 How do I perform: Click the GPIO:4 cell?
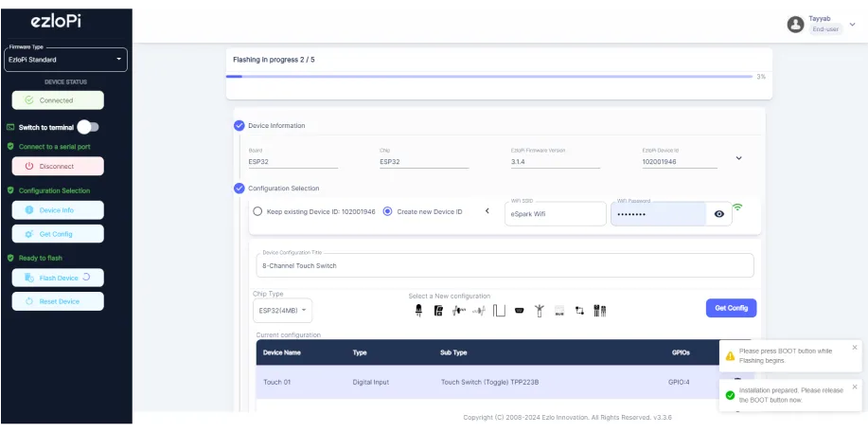(679, 382)
